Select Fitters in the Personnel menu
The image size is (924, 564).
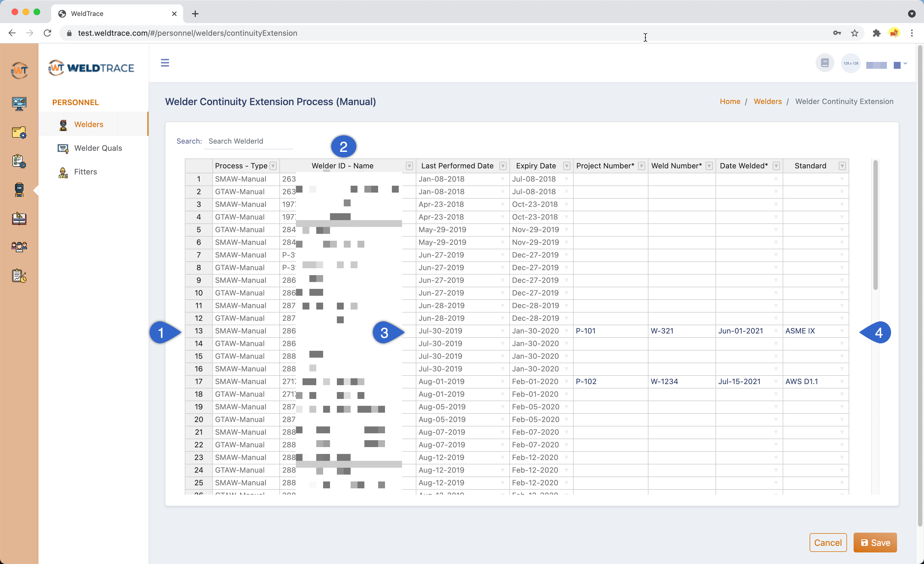[x=86, y=171]
